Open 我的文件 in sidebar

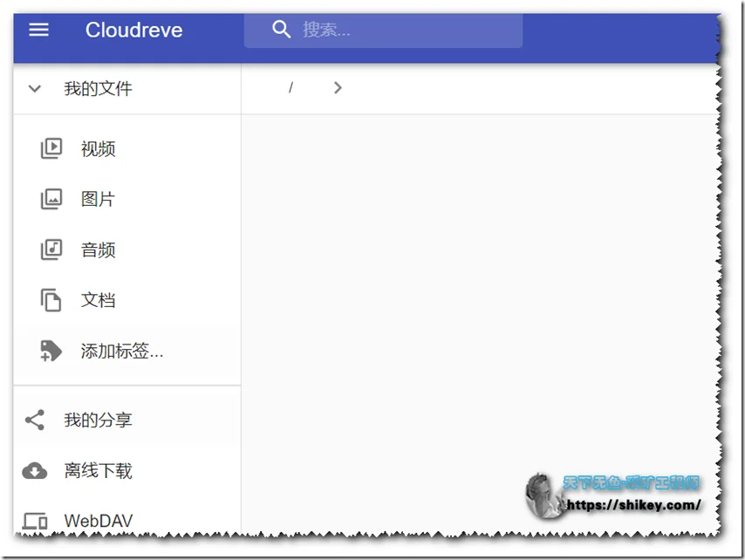[98, 88]
